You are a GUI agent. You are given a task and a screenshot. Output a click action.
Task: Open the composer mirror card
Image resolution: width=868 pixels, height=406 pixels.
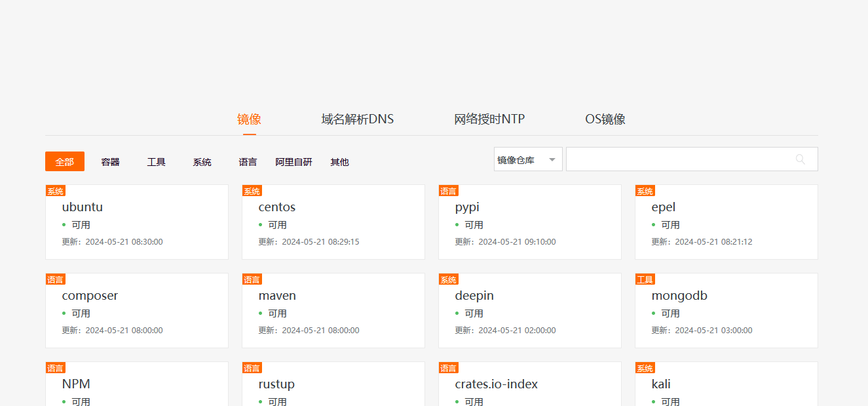pyautogui.click(x=137, y=310)
